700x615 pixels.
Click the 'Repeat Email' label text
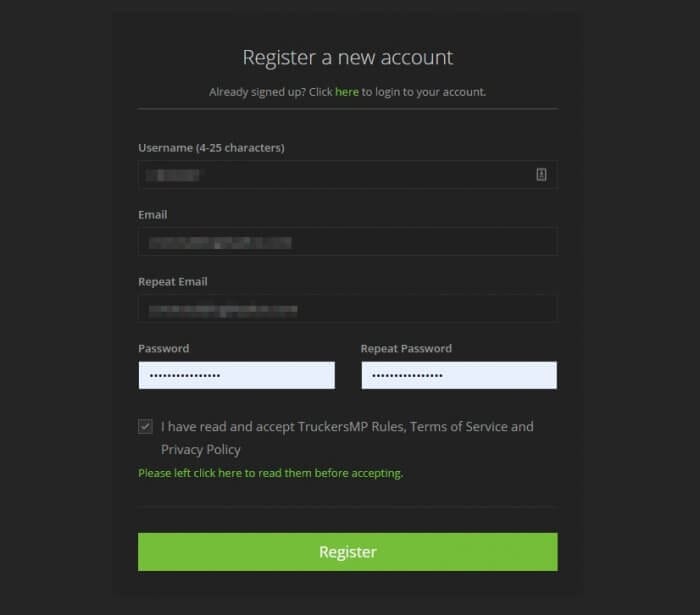click(173, 282)
